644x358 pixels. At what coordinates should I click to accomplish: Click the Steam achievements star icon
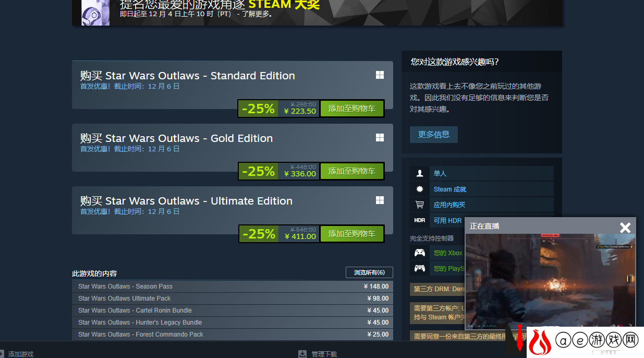click(x=419, y=189)
